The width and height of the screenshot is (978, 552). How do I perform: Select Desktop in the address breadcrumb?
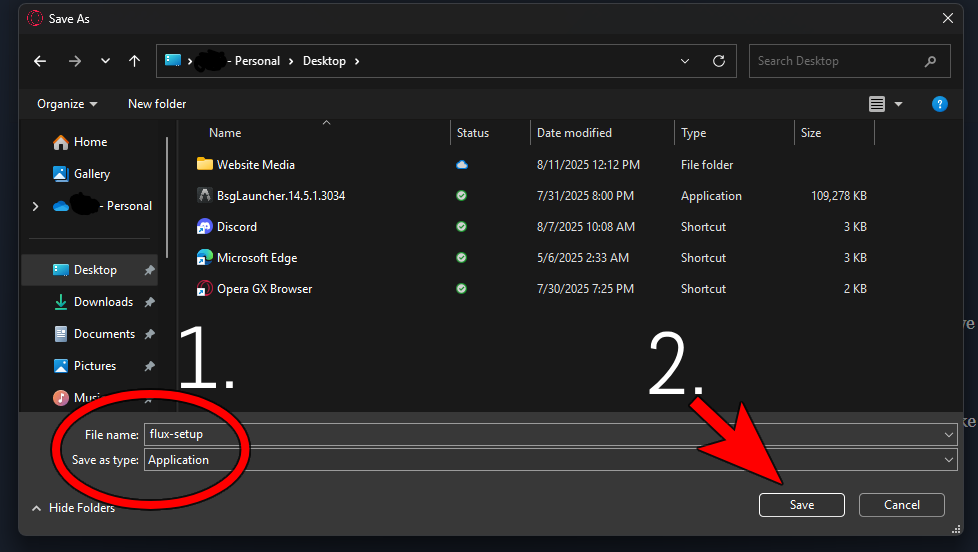(x=324, y=61)
